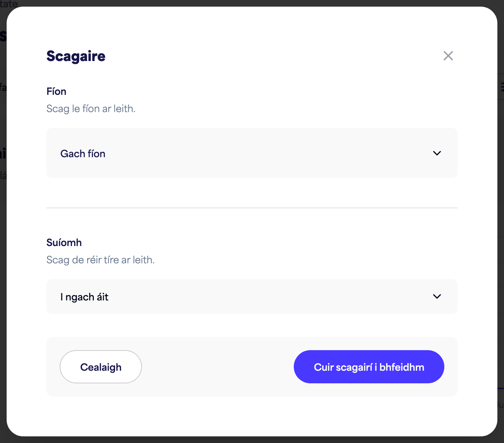This screenshot has width=504, height=443.
Task: Select the Scag de réir tíre ar leith text
Action: 100,260
